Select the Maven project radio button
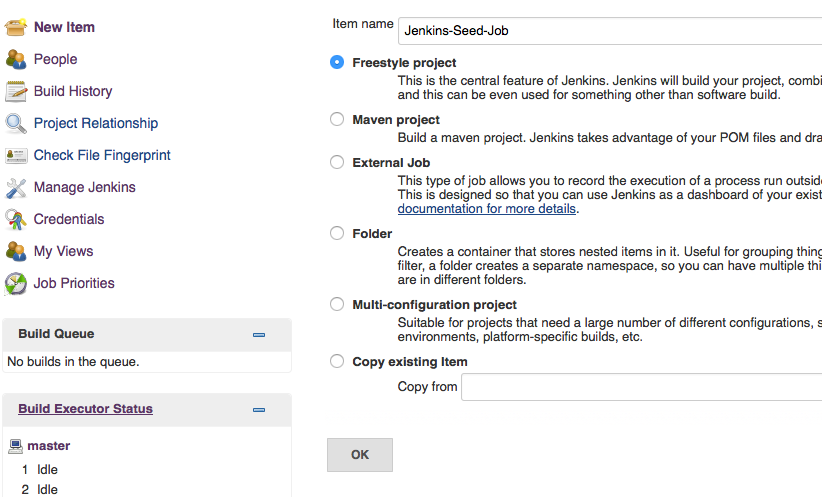The height and width of the screenshot is (497, 822). pos(337,120)
